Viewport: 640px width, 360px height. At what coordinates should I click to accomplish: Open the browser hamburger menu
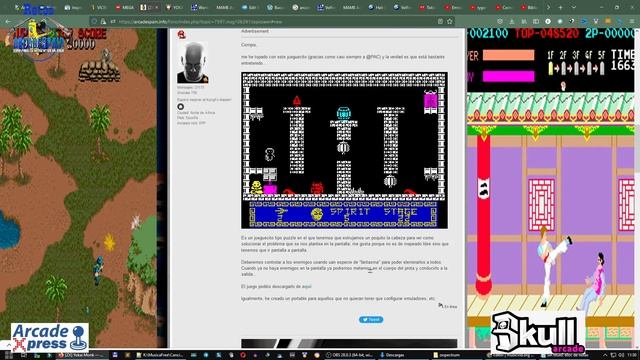[x=632, y=21]
